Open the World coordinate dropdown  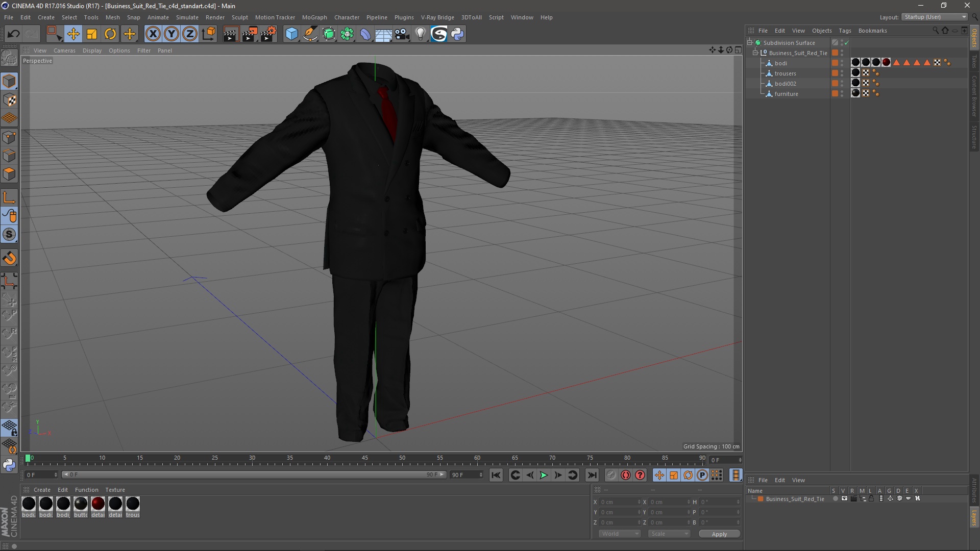click(620, 534)
